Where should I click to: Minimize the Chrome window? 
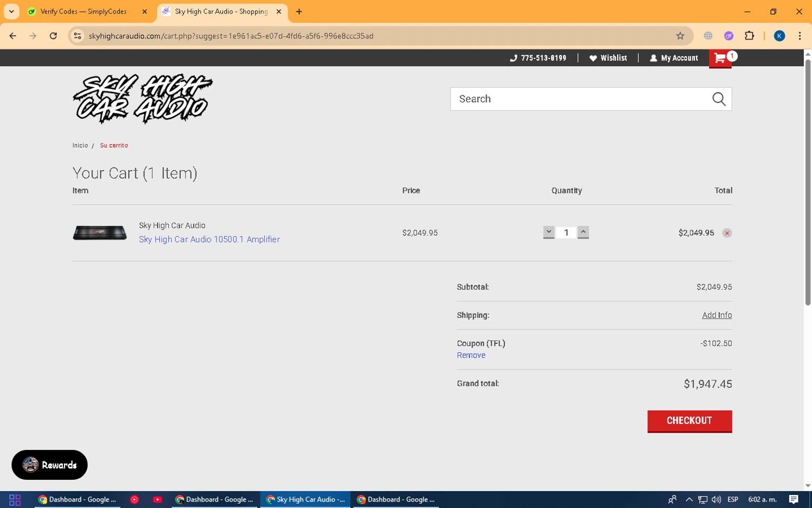click(747, 11)
